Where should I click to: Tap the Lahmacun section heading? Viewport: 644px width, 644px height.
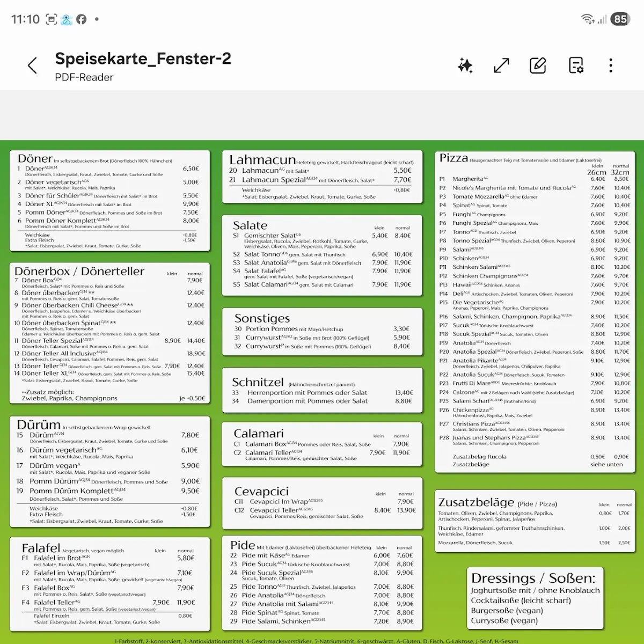262,159
